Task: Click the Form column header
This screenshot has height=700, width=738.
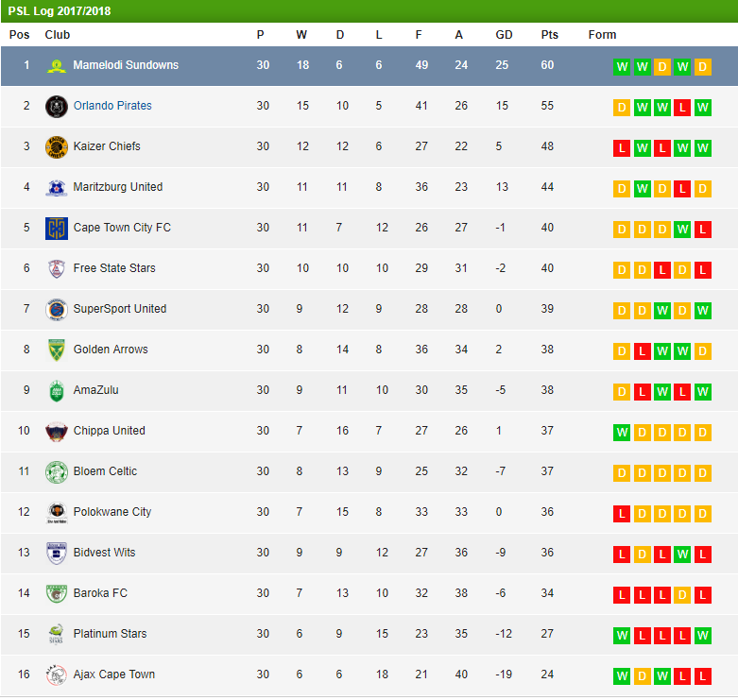Action: 602,35
